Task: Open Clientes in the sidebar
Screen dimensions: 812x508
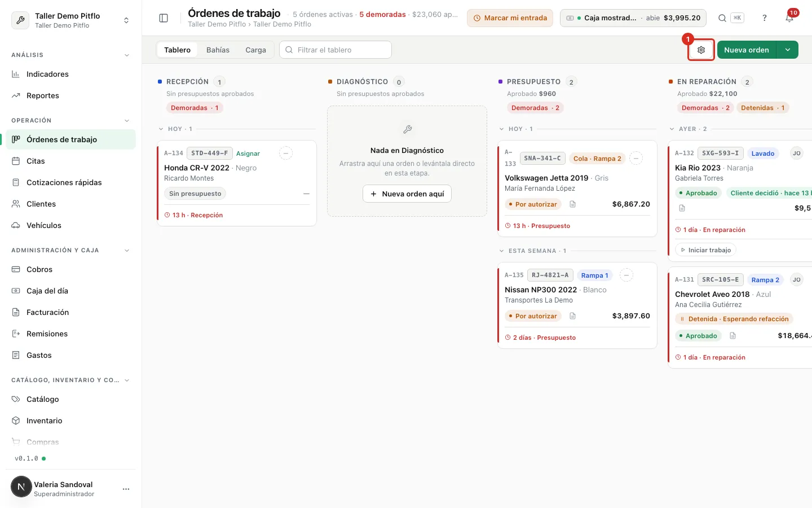Action: pos(70,204)
